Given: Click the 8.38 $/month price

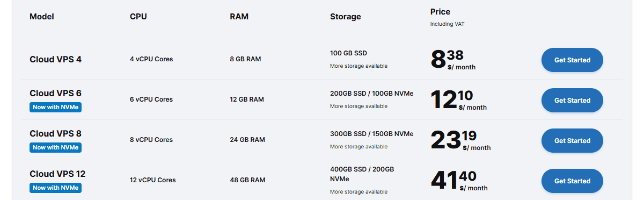Looking at the screenshot, I should (x=453, y=60).
